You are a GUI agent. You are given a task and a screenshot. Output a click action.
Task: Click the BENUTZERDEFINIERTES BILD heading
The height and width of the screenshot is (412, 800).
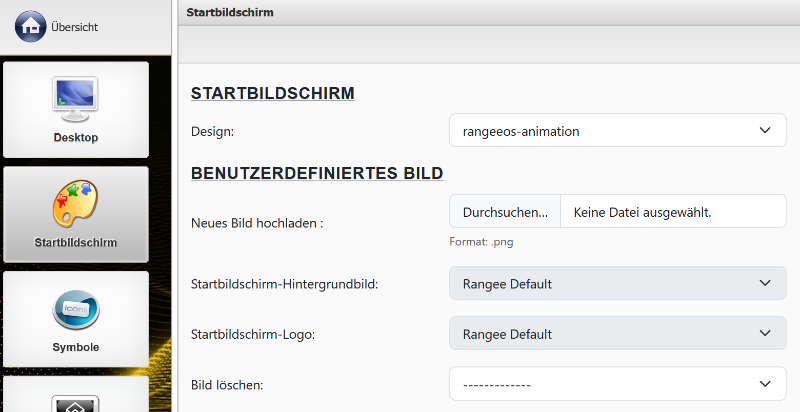317,174
